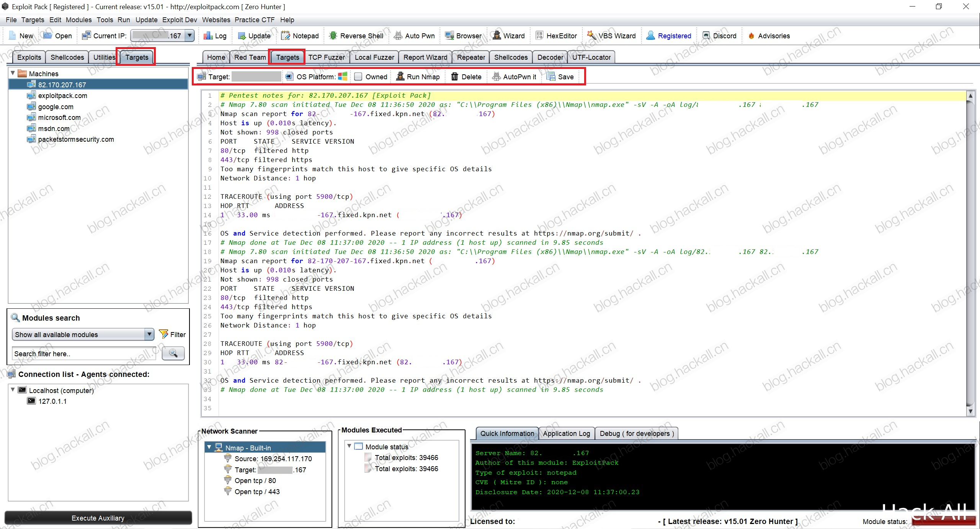
Task: Save the pentest notes
Action: pyautogui.click(x=560, y=77)
